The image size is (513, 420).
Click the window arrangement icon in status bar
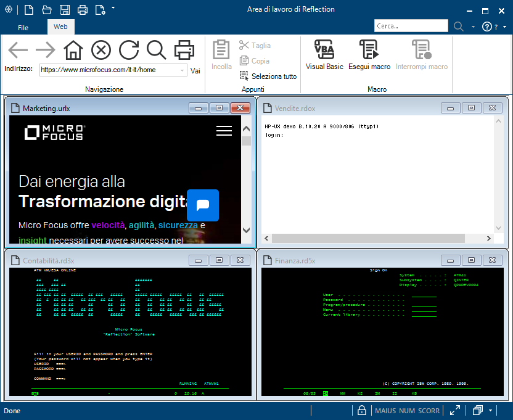pyautogui.click(x=478, y=410)
